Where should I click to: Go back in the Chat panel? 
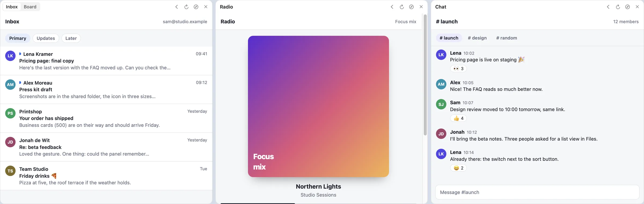(608, 7)
